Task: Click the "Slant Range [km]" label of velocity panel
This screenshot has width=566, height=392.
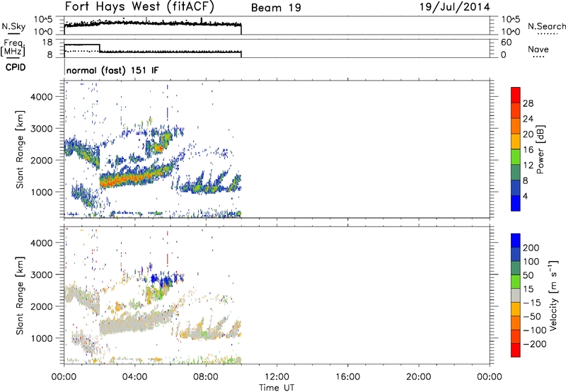Action: (x=20, y=296)
